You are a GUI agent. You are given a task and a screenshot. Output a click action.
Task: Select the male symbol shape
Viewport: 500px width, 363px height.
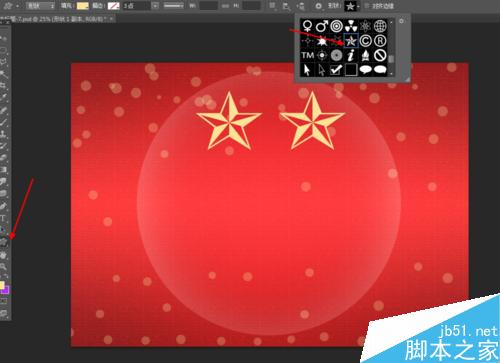point(322,26)
